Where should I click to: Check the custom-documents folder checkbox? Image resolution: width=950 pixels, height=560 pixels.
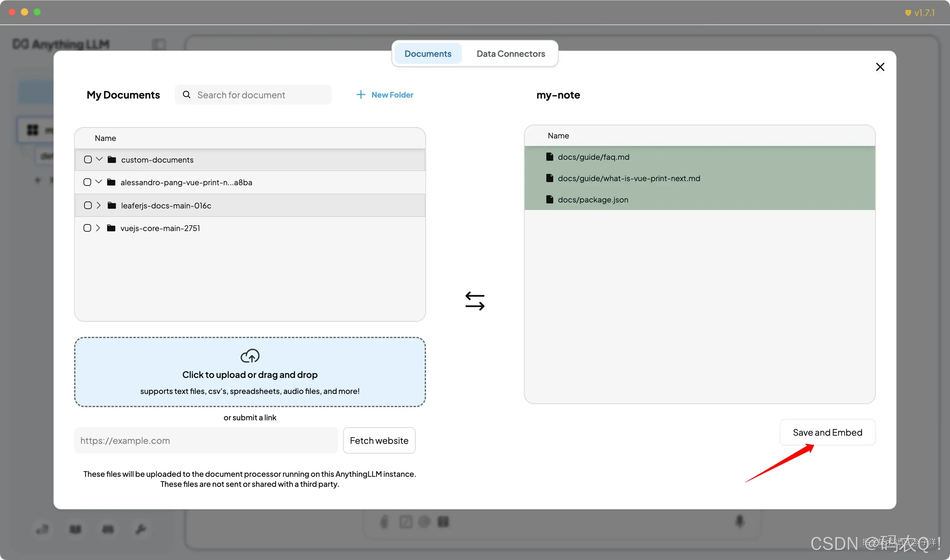(x=88, y=160)
